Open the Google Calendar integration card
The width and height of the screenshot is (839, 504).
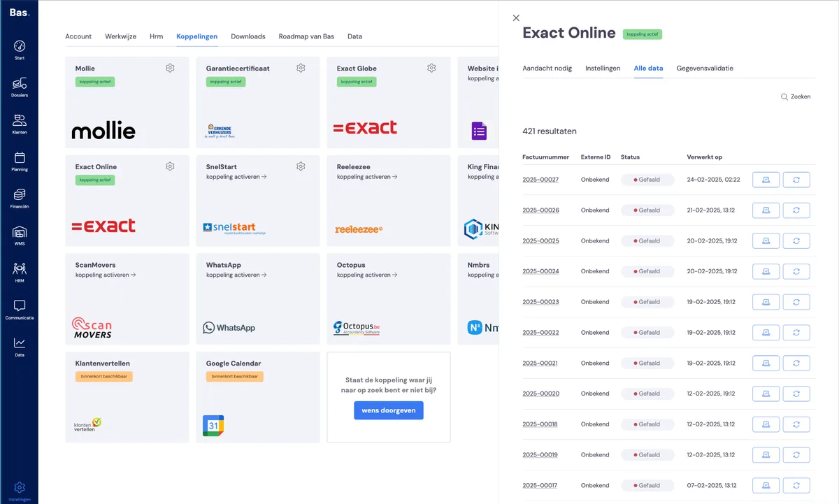click(258, 397)
